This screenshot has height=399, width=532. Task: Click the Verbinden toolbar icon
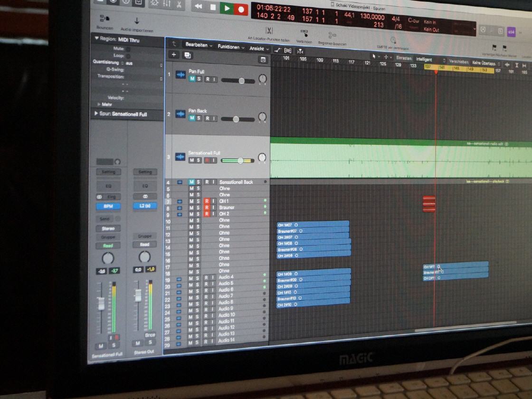point(304,34)
